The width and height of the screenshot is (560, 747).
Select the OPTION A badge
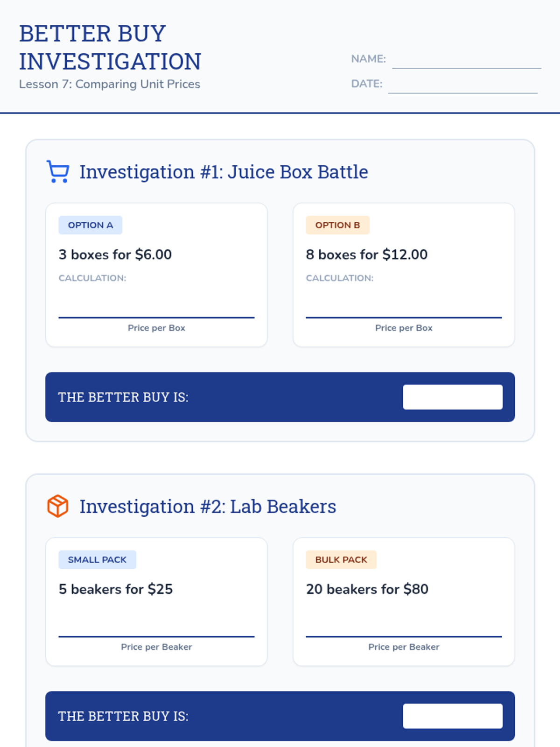(x=91, y=225)
